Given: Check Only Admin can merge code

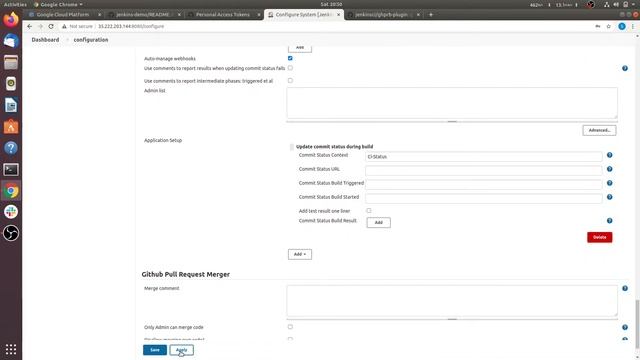Looking at the screenshot, I should coord(290,327).
